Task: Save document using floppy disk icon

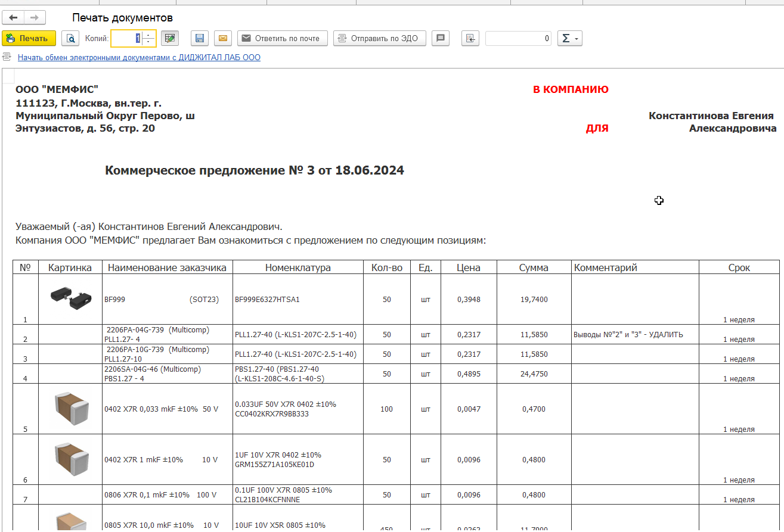Action: (200, 39)
